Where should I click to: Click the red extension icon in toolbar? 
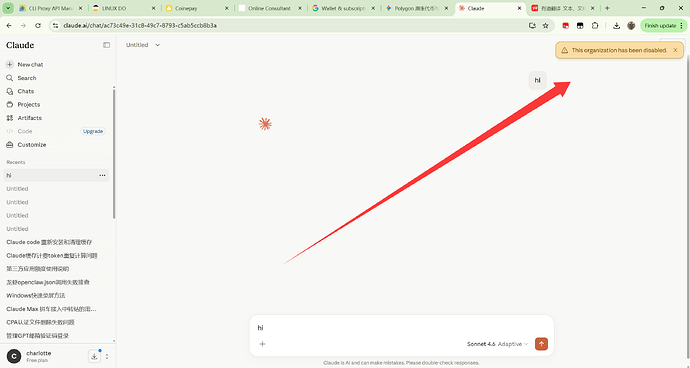point(565,26)
